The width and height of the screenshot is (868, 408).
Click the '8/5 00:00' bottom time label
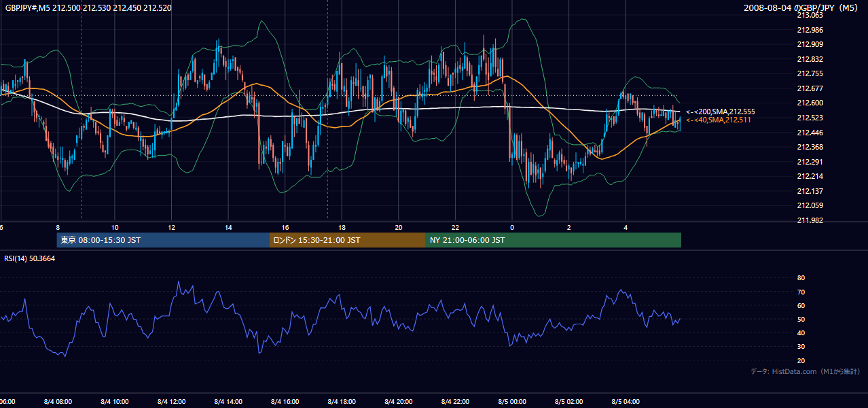(x=511, y=402)
